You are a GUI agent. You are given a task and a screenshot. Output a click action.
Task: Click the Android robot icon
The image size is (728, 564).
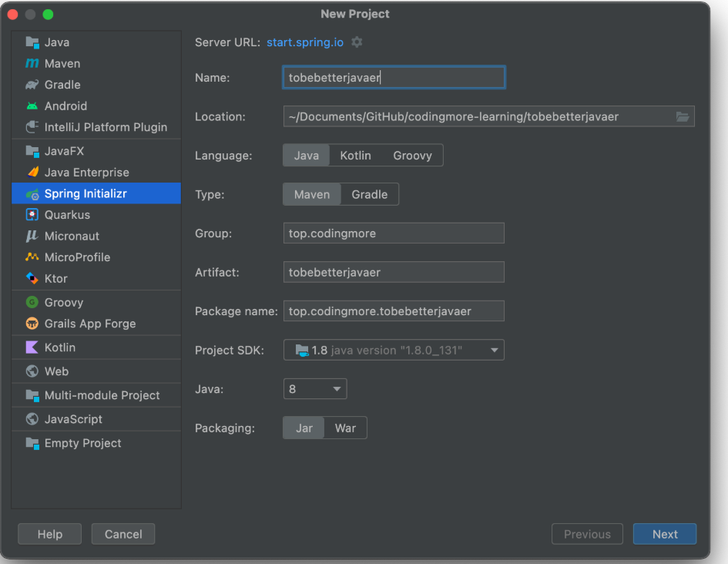tap(32, 106)
